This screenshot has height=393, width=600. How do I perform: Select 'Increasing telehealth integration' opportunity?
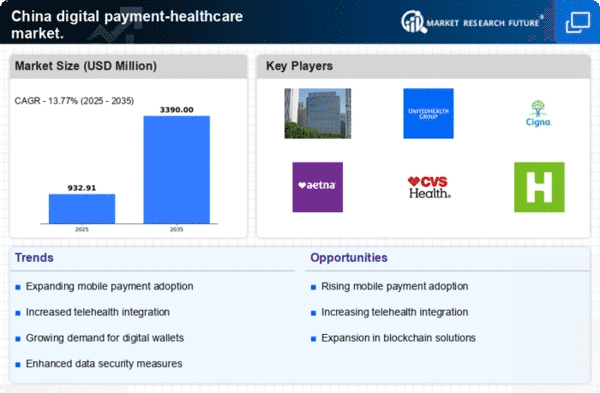(395, 312)
